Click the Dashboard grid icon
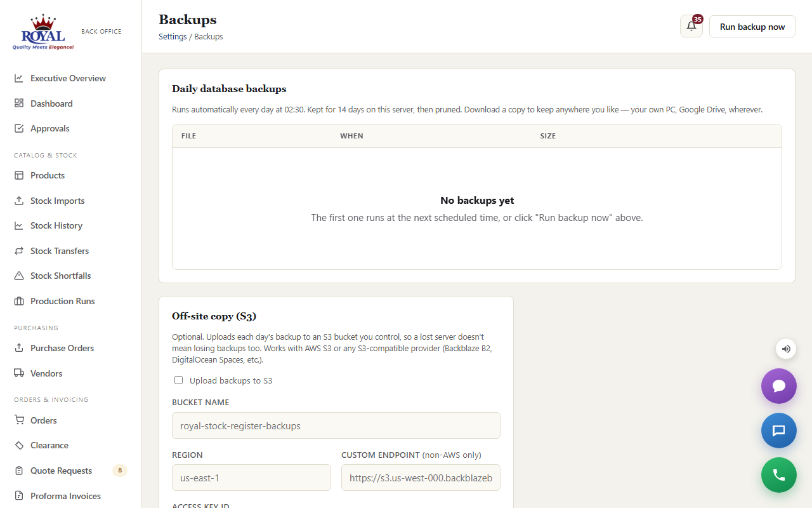Screen dimensions: 812x508 point(19,104)
